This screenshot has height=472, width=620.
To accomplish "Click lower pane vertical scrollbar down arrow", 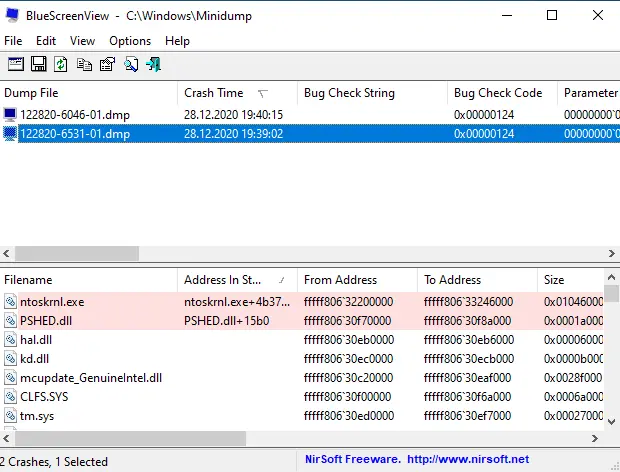I will (x=611, y=421).
